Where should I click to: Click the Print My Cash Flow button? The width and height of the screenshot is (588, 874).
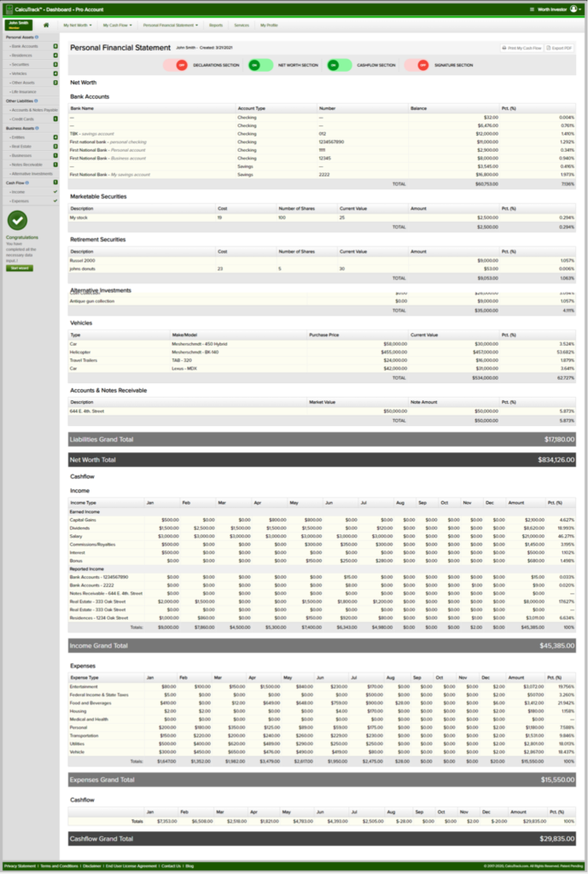521,48
